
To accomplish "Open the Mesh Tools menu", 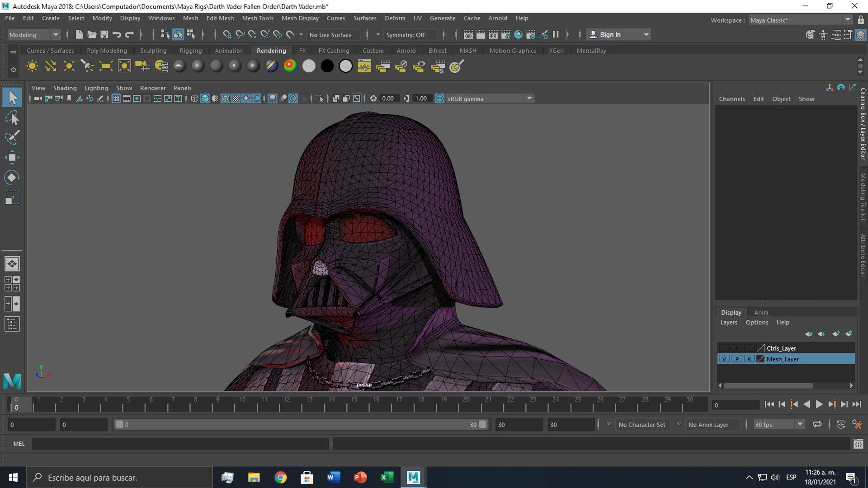I will 258,18.
